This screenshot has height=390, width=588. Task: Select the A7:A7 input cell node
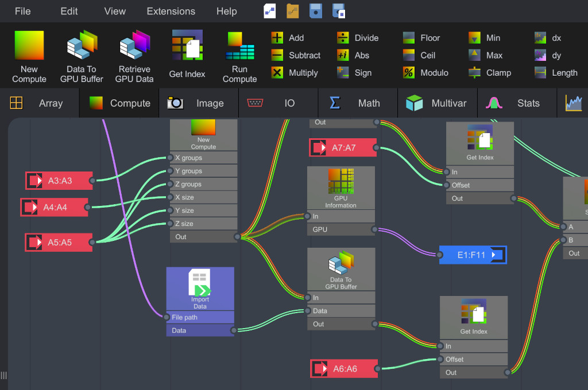click(343, 147)
